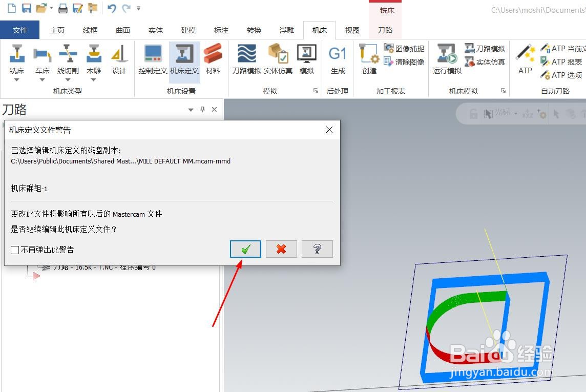This screenshot has height=392, width=586.
Task: Open the 文件 menu
Action: pyautogui.click(x=20, y=30)
